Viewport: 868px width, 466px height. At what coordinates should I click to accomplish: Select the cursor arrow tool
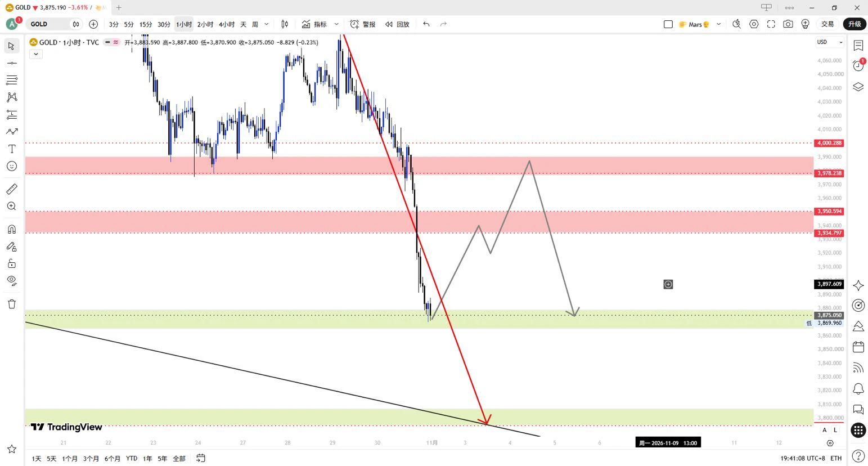pos(11,46)
